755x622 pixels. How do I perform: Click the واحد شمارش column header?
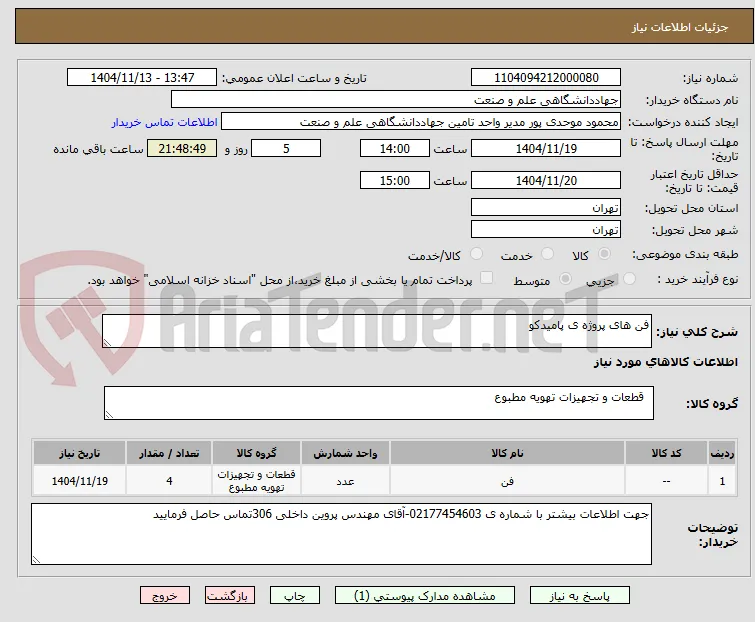pyautogui.click(x=345, y=453)
